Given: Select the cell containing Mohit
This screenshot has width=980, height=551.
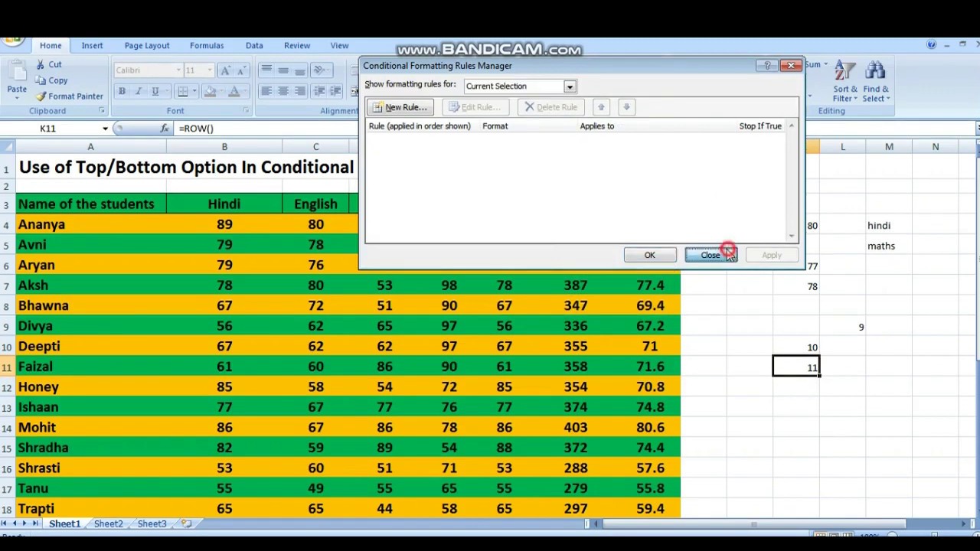Looking at the screenshot, I should [90, 428].
